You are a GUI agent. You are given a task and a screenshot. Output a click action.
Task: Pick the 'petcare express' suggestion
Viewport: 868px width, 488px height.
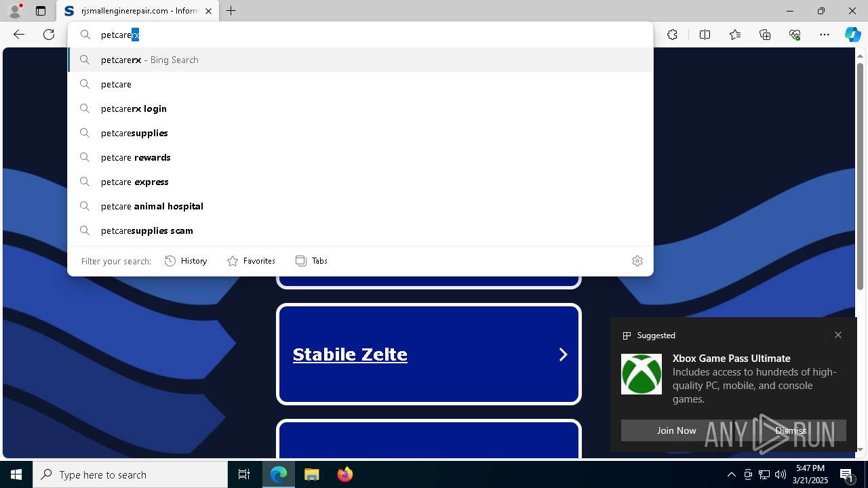360,182
